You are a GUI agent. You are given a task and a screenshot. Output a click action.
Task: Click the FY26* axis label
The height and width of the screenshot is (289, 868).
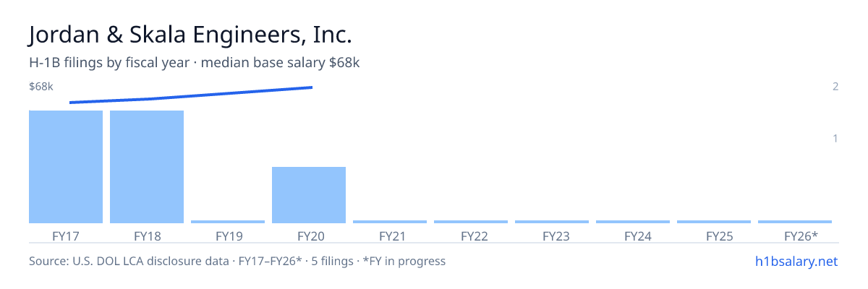tap(801, 236)
